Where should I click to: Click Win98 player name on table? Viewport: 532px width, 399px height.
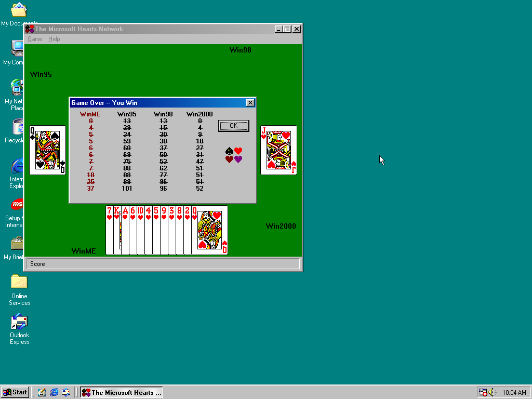point(240,50)
